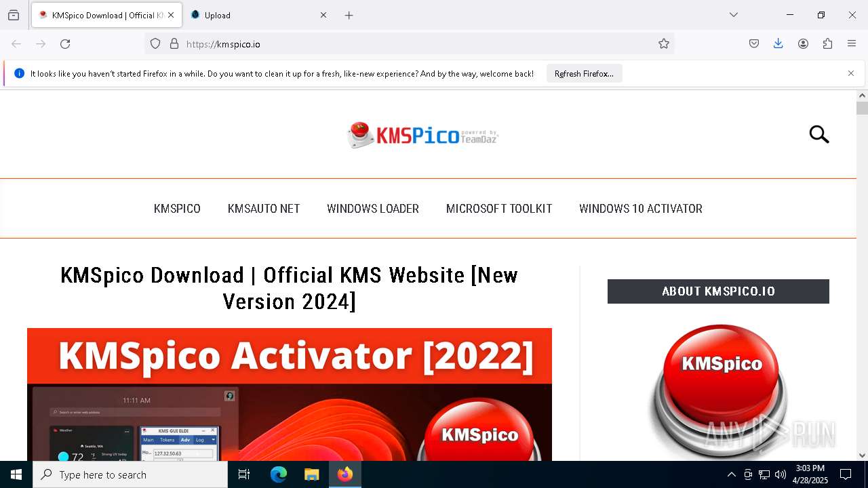Open the Downloads panel
The height and width of the screenshot is (488, 868).
pyautogui.click(x=778, y=43)
